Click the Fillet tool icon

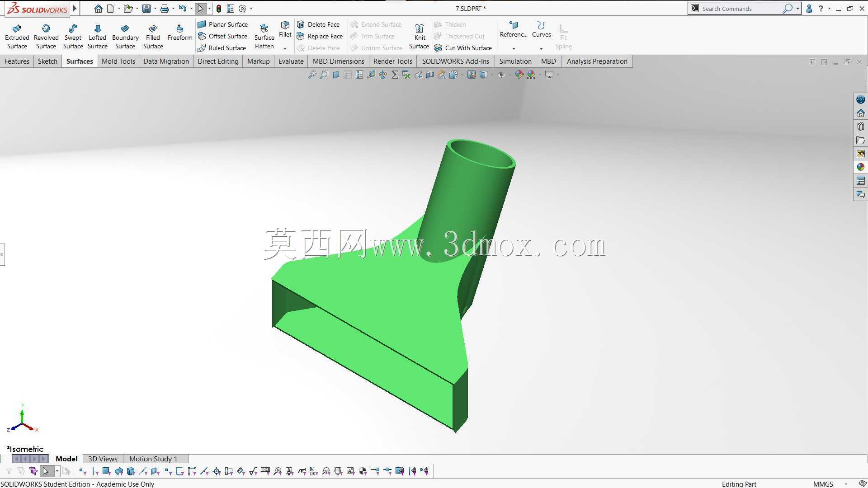(285, 25)
